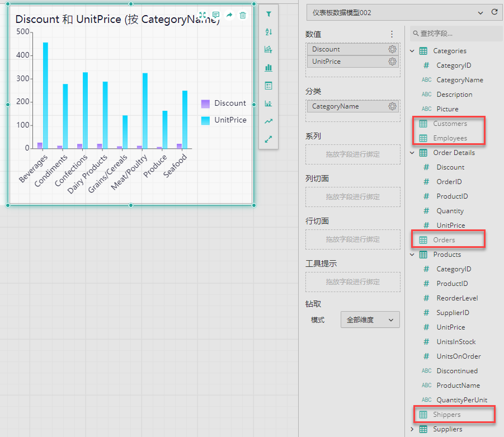This screenshot has width=504, height=437.
Task: Add a trend line via trend icon
Action: (x=269, y=121)
